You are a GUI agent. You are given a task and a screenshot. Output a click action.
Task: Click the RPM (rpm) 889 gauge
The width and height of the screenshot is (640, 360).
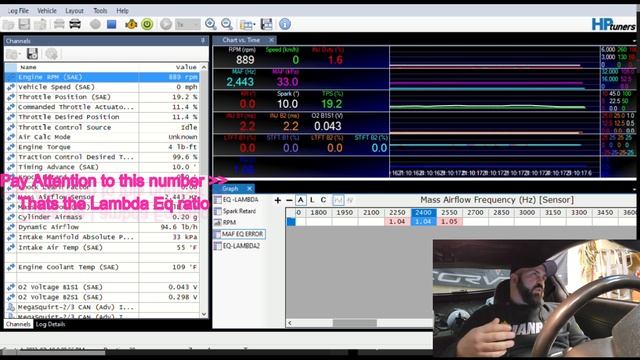(242, 56)
